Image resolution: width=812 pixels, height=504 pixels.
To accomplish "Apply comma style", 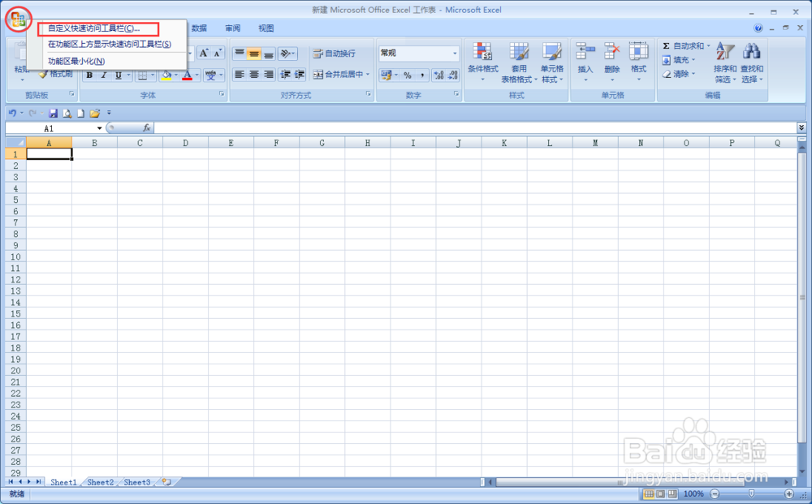I will click(x=422, y=75).
